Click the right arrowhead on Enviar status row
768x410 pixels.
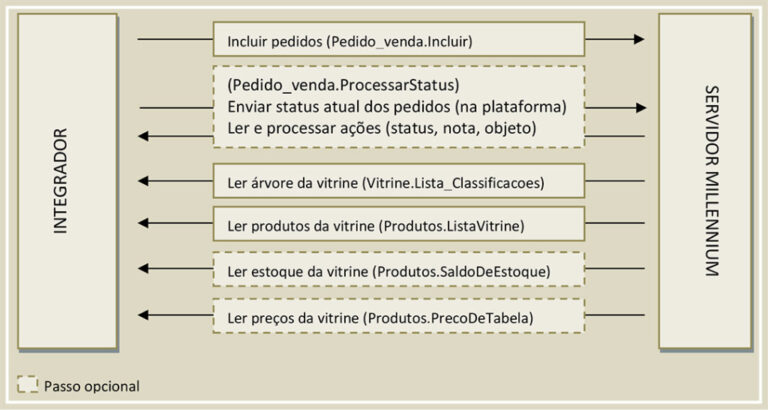[x=639, y=107]
